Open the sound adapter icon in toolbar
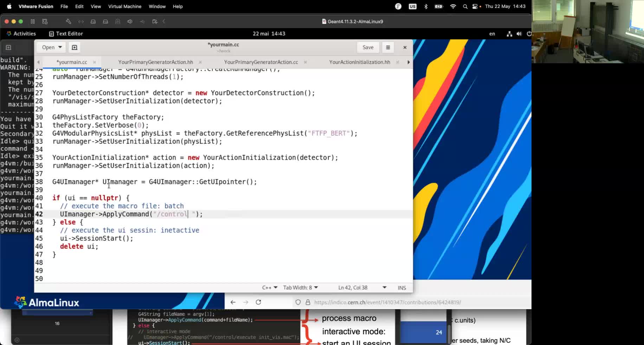The image size is (644, 345). 130,21
